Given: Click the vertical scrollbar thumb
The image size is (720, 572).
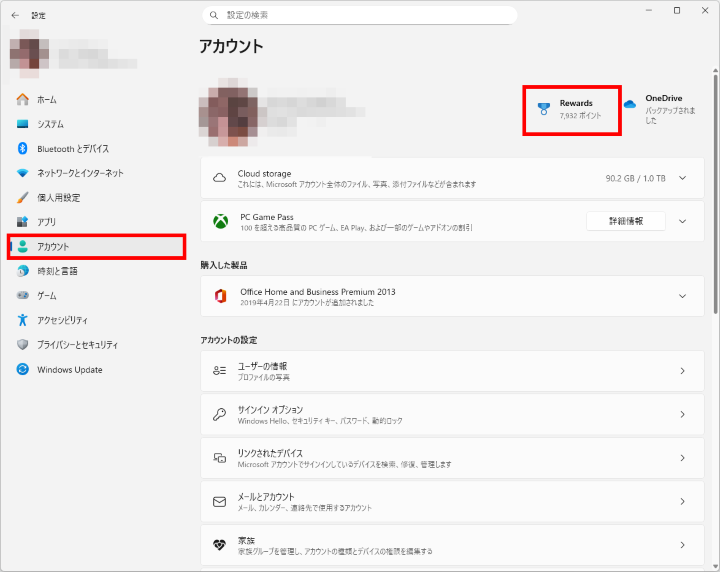Looking at the screenshot, I should pos(715,193).
